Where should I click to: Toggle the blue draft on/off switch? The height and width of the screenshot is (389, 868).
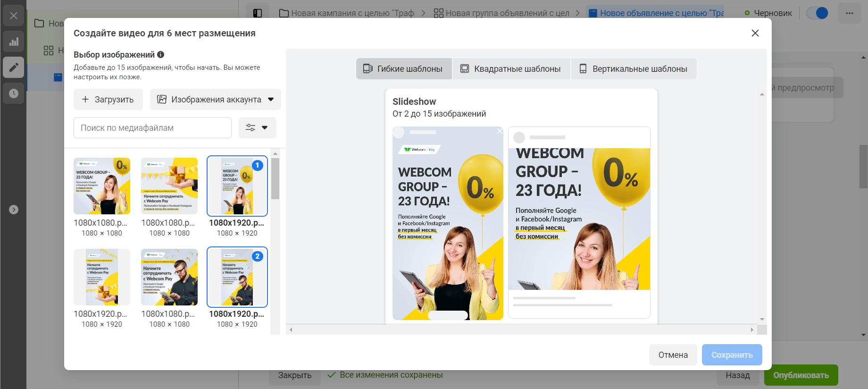click(x=818, y=13)
